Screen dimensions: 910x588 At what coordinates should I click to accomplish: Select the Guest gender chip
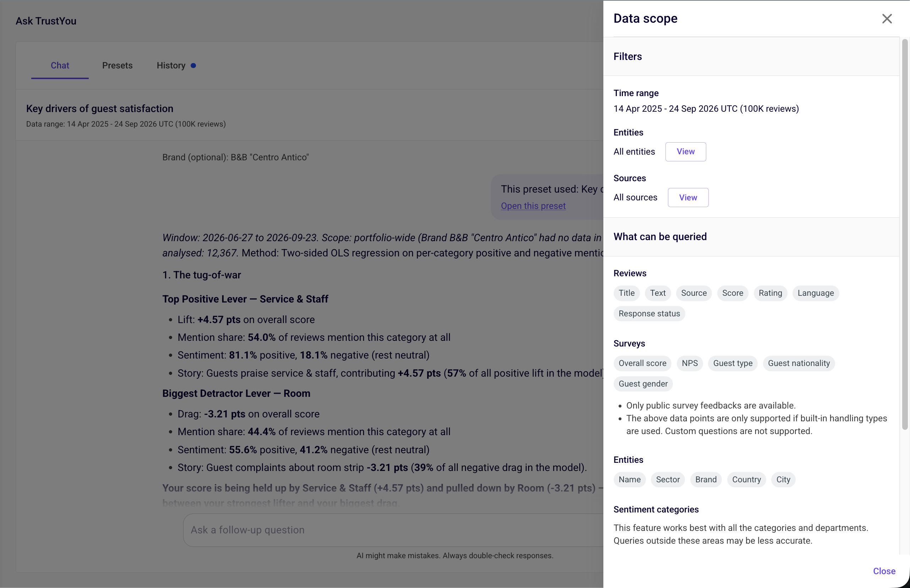[643, 384]
